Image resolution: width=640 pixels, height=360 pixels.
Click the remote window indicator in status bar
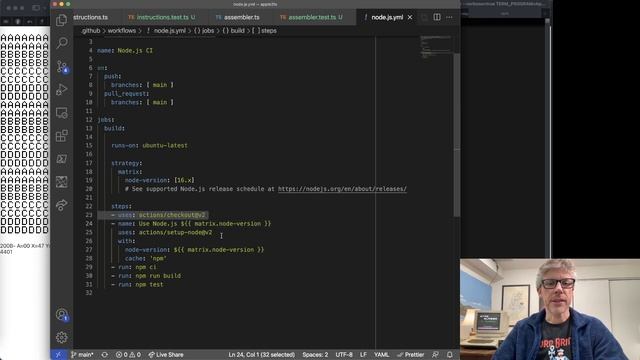[58, 355]
